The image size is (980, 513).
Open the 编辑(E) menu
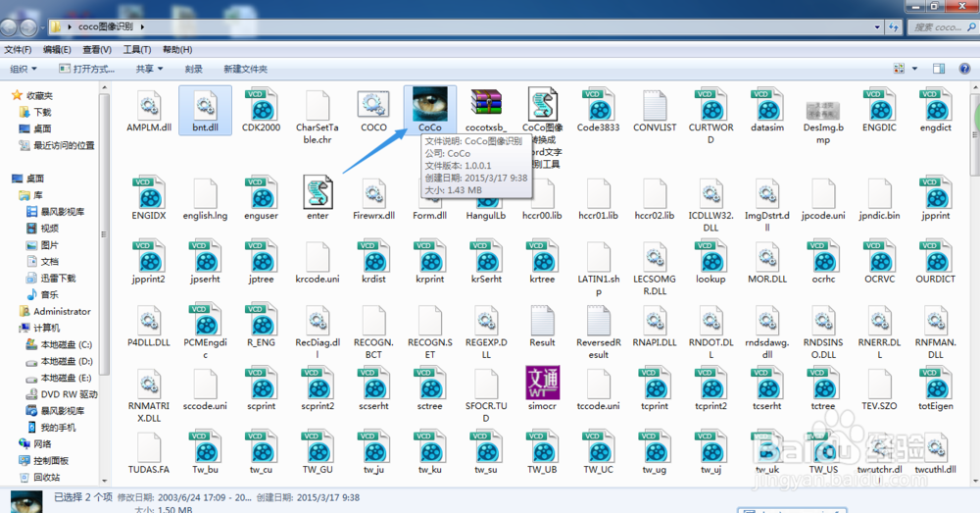click(57, 49)
